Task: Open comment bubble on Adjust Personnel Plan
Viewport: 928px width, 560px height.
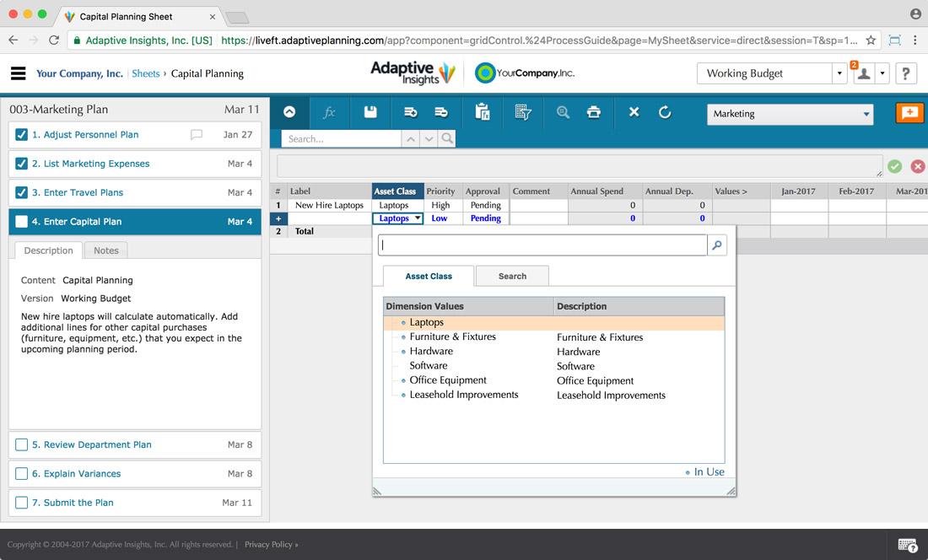Action: coord(197,135)
